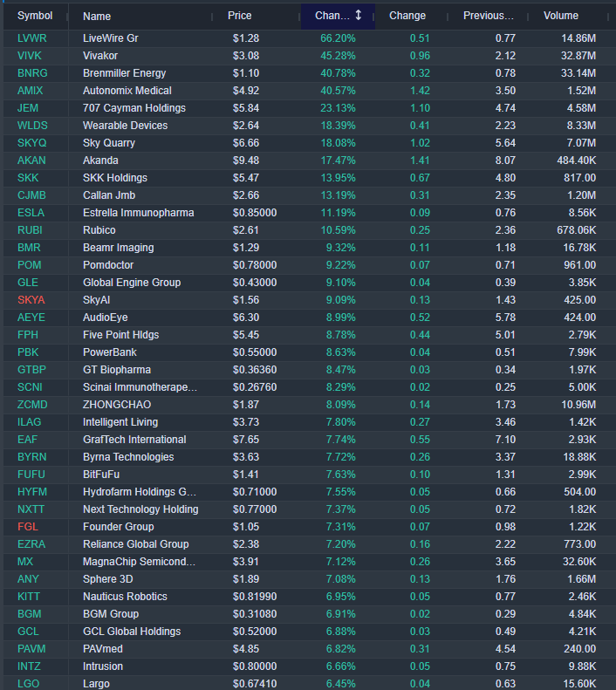
Task: Click the $5.84 price of 707 Cayman Holdings
Action: pyautogui.click(x=246, y=108)
